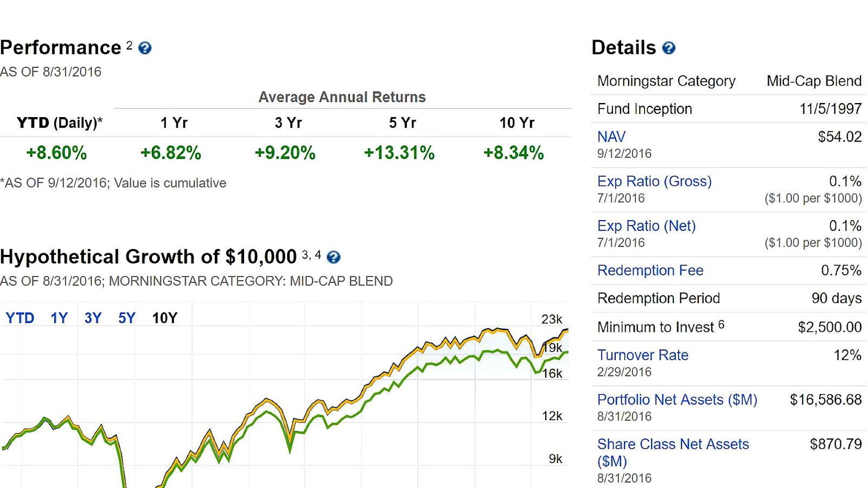Open help icon for Hypothetical Growth chart
The height and width of the screenshot is (488, 868).
(x=334, y=257)
